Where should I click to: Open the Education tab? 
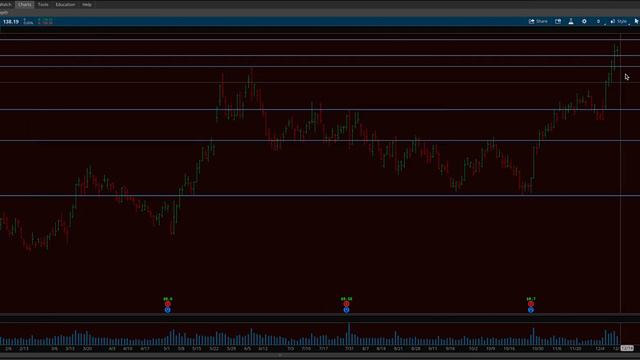click(65, 4)
